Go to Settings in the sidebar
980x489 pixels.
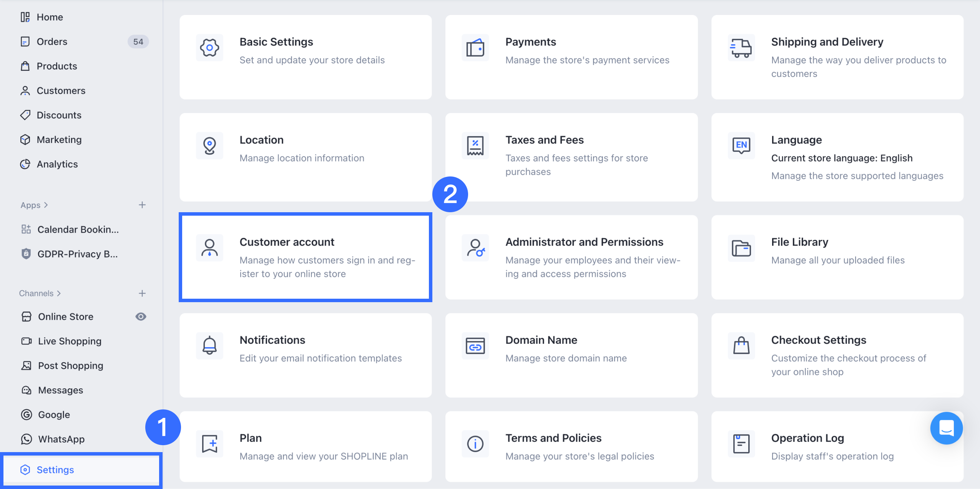(55, 470)
